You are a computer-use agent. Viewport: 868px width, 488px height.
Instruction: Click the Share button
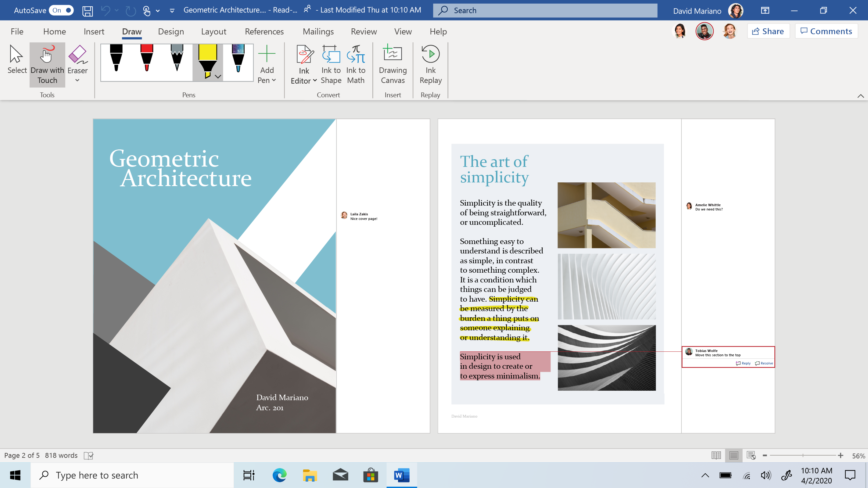click(768, 31)
